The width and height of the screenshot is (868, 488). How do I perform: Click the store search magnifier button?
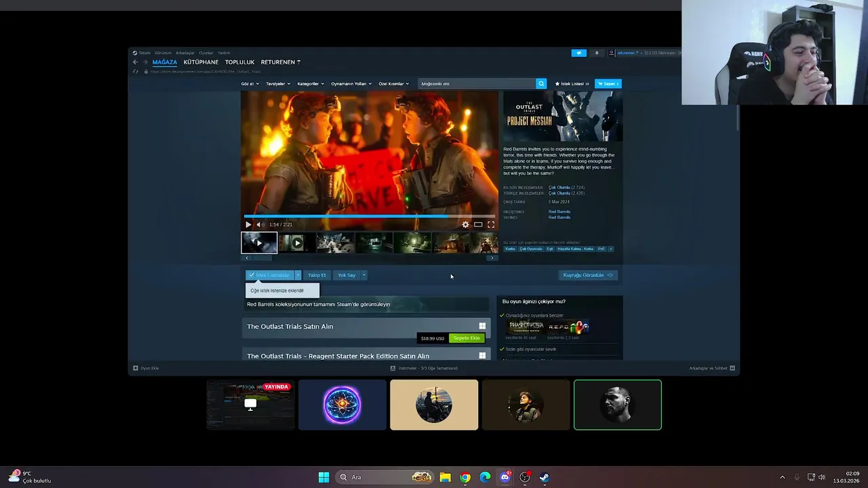pos(541,83)
